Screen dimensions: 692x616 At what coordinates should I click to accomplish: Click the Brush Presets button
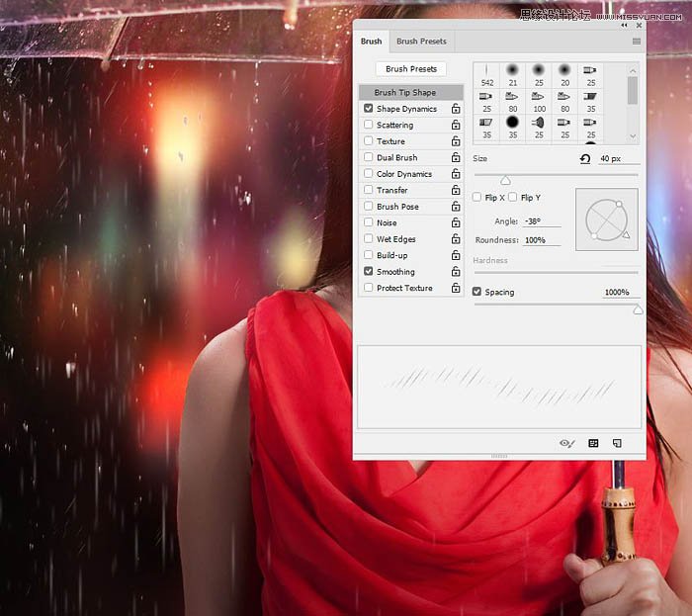(x=410, y=69)
